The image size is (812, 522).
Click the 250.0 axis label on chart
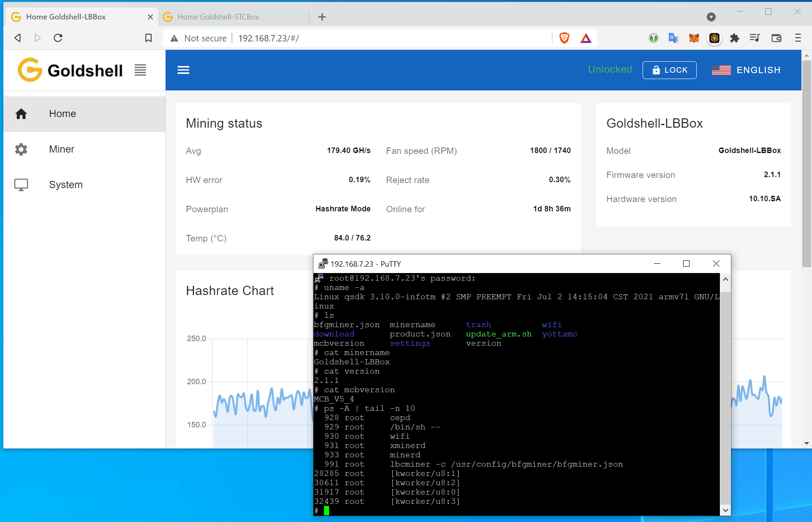coord(196,339)
